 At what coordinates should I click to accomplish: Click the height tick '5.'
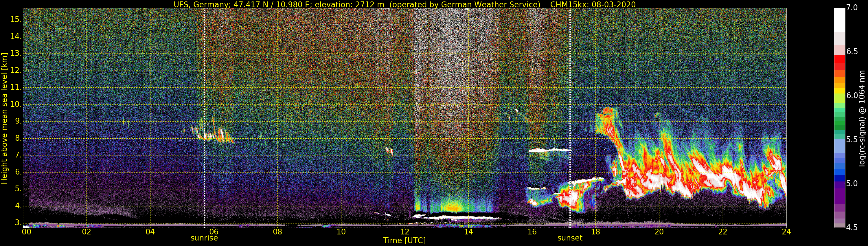click(x=18, y=189)
